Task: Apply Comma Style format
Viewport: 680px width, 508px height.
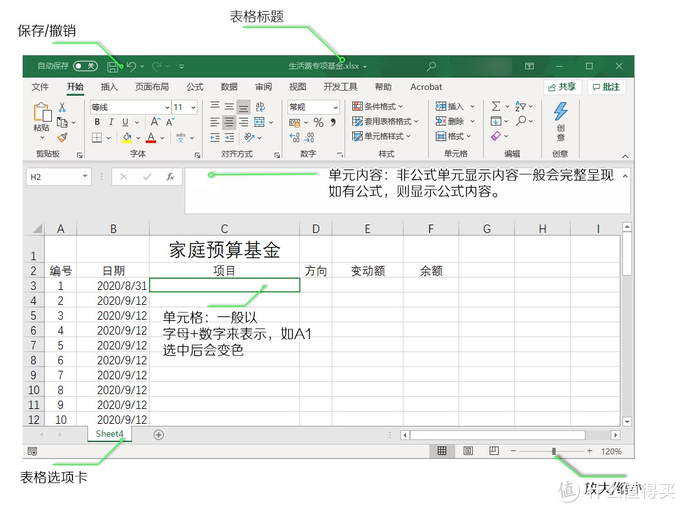Action: pos(333,122)
